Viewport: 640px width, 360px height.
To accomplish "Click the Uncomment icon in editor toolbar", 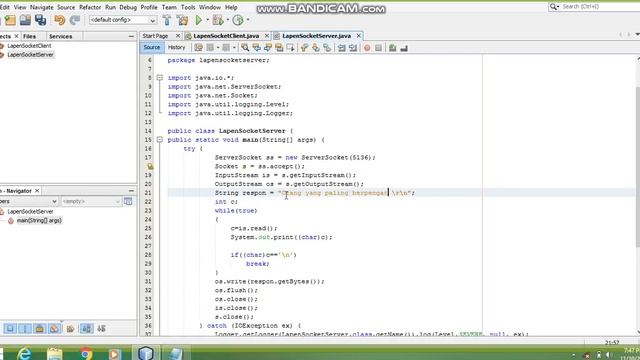I will (404, 48).
